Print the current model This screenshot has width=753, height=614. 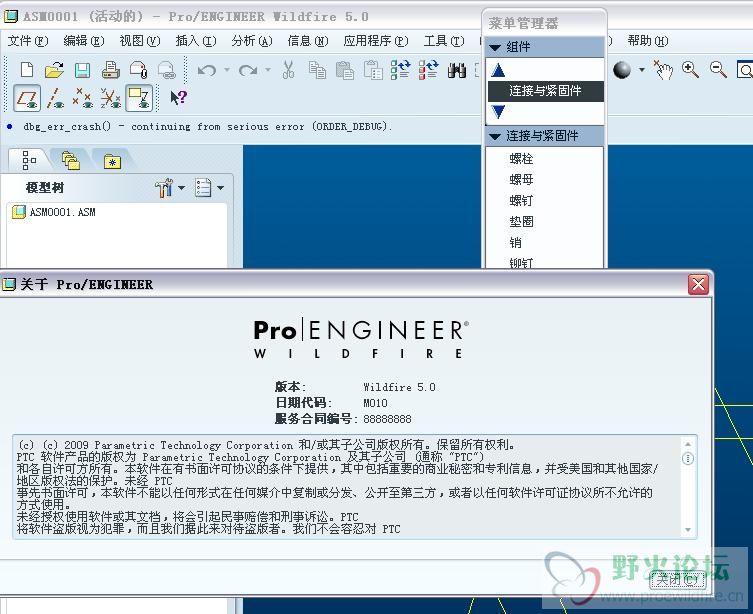click(x=110, y=70)
